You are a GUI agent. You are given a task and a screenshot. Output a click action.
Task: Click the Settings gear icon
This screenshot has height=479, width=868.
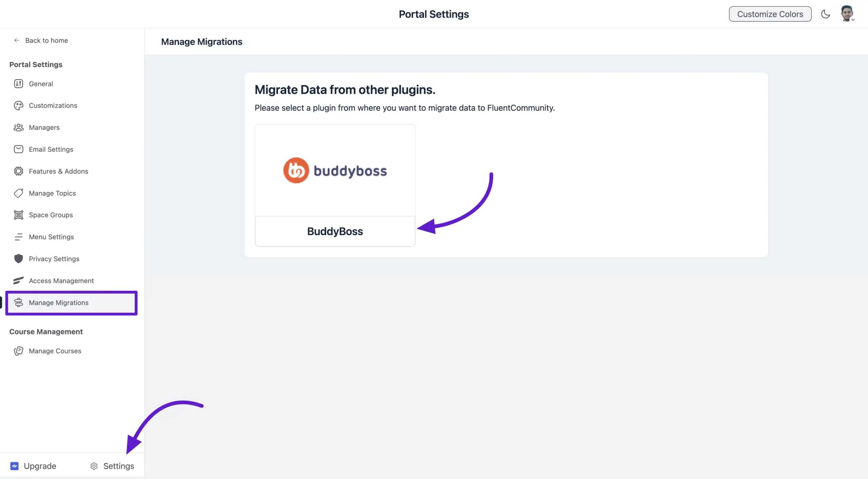pyautogui.click(x=94, y=466)
